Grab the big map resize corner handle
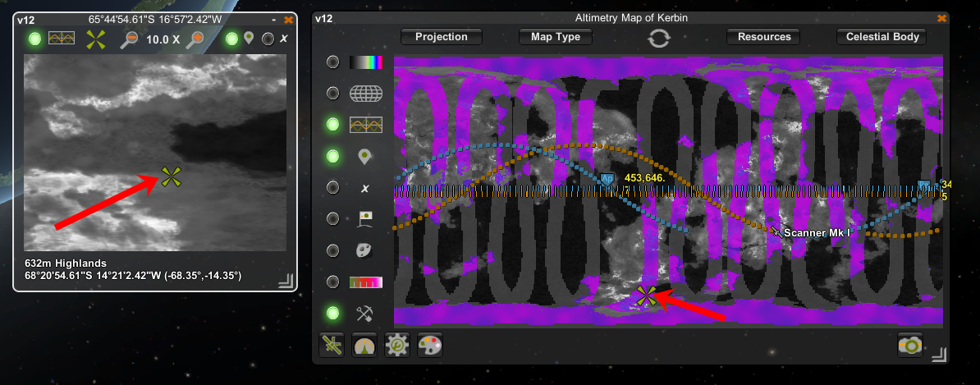980x385 pixels. 939,355
